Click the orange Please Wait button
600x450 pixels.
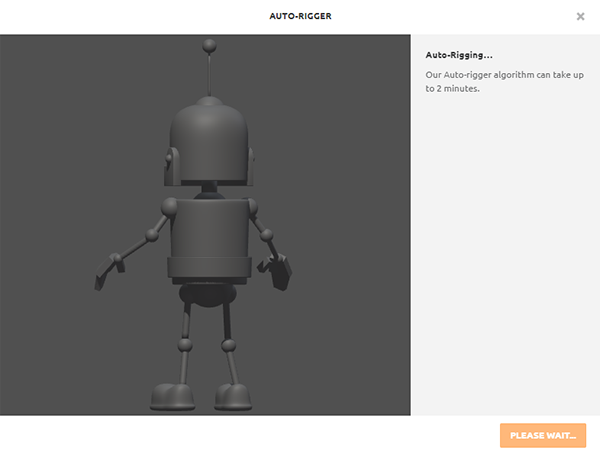543,435
